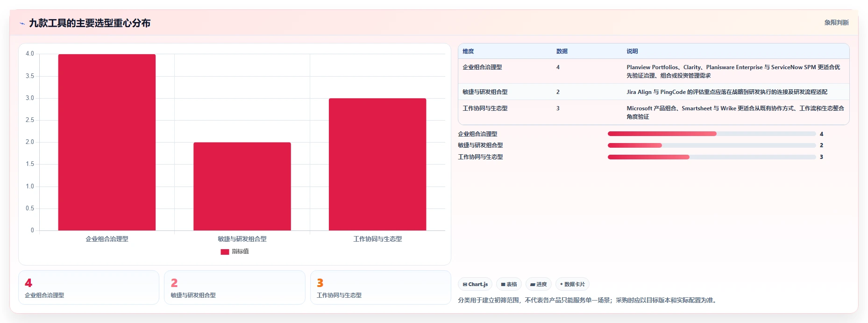The height and width of the screenshot is (323, 868).
Task: Click the value 2 at the progress bar end
Action: (x=821, y=145)
